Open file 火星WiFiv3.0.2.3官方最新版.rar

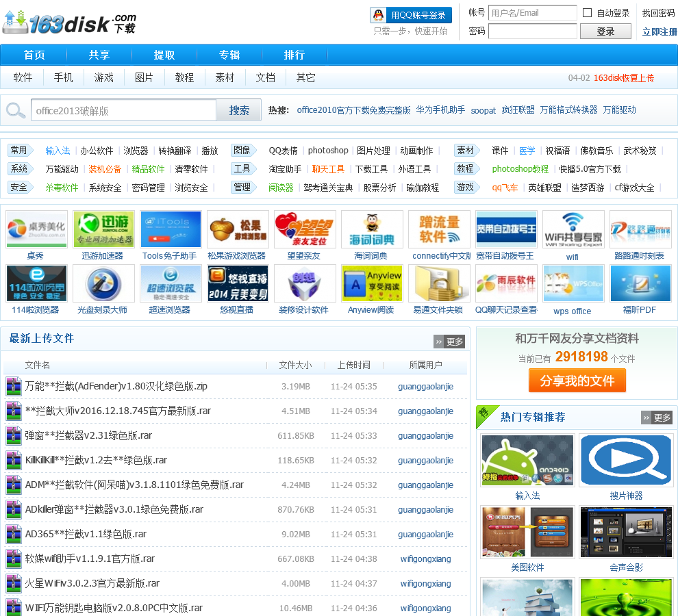pos(92,583)
